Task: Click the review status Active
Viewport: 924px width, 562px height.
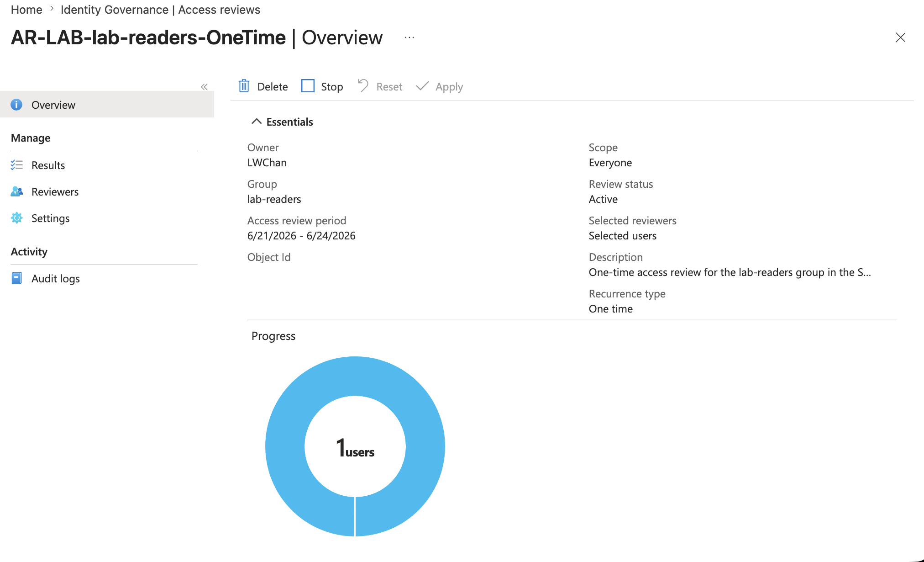Action: [x=603, y=199]
